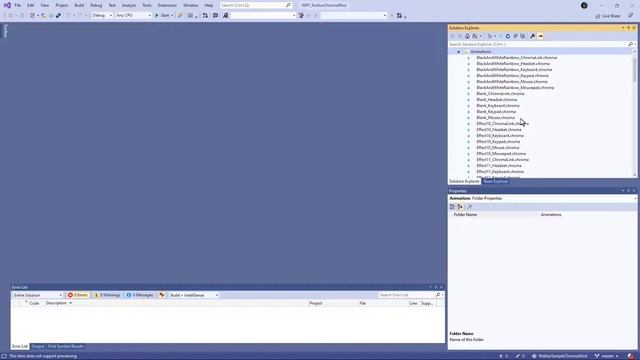
Task: Toggle the 0 Errors filter
Action: pyautogui.click(x=78, y=295)
